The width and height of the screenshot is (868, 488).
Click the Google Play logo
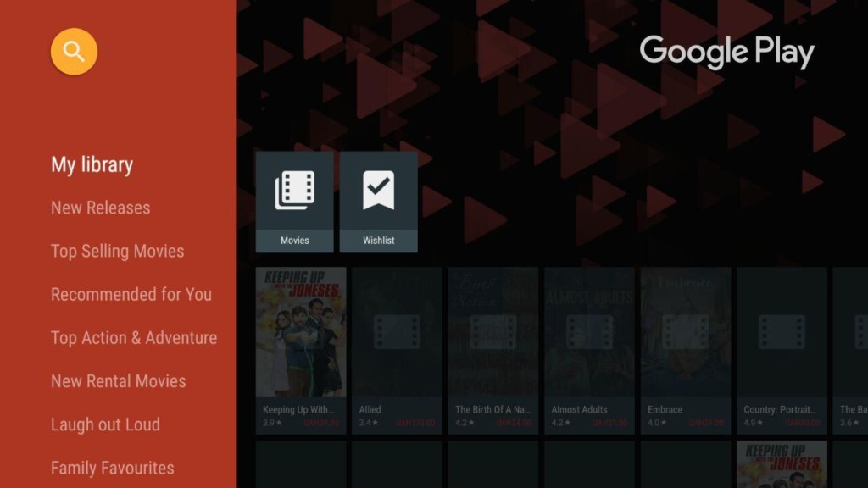(x=726, y=53)
